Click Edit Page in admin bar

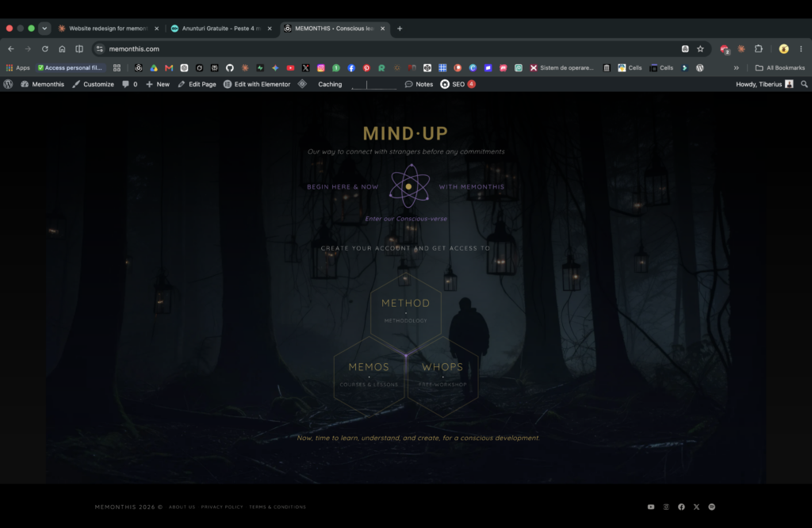[197, 84]
